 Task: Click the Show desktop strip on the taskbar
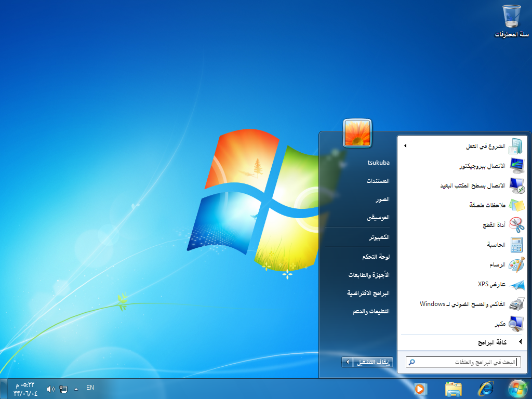pyautogui.click(x=3, y=389)
